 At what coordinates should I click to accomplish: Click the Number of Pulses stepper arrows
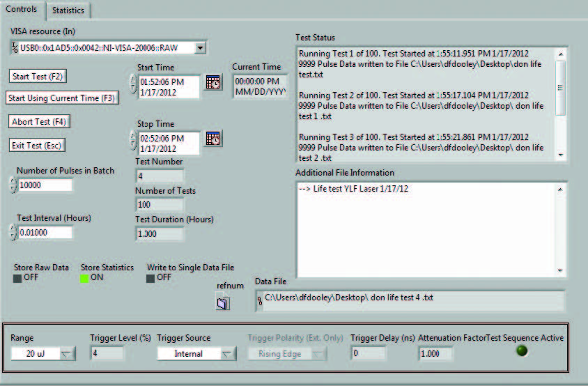13,185
